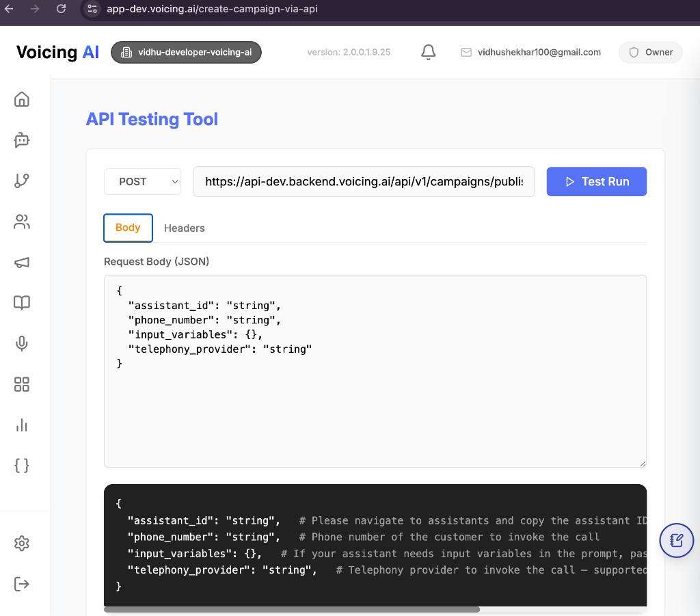
Task: Open the Analytics bar chart icon
Action: 21,425
